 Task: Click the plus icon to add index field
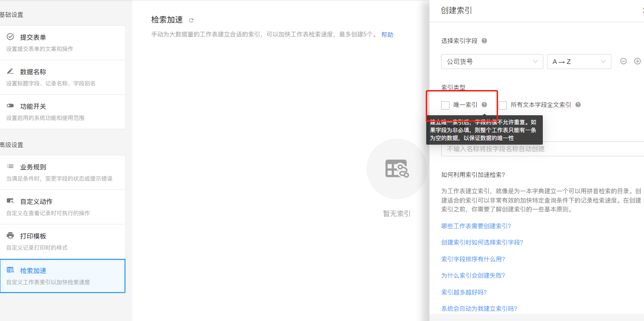click(637, 61)
